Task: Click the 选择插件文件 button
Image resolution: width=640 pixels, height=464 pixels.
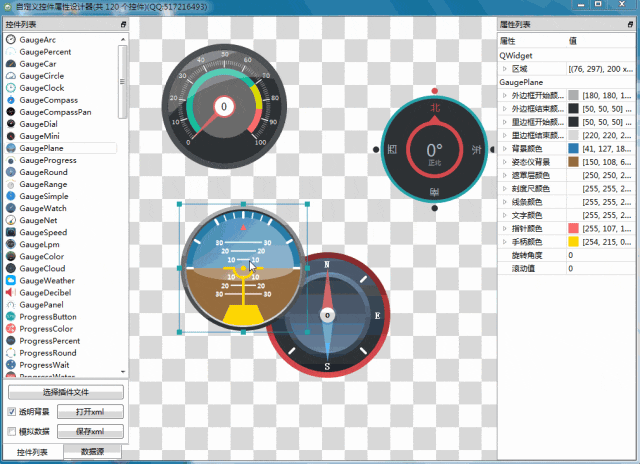Action: click(66, 392)
